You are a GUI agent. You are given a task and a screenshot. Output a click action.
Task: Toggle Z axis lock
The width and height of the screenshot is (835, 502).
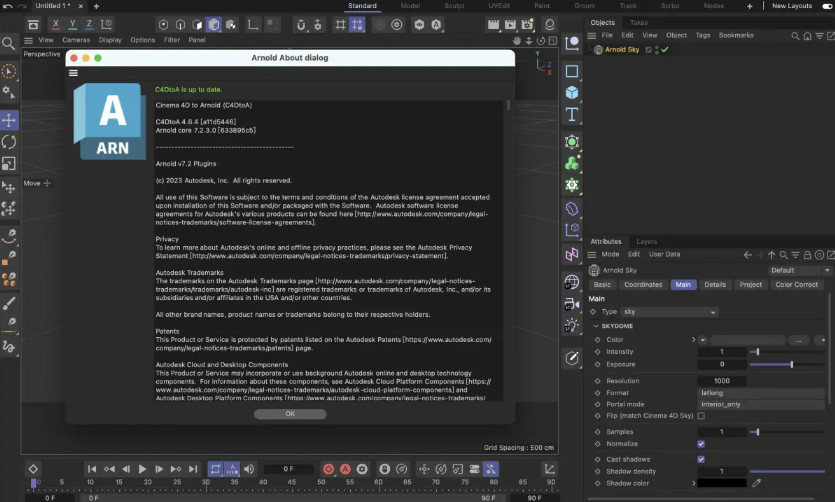tap(89, 24)
